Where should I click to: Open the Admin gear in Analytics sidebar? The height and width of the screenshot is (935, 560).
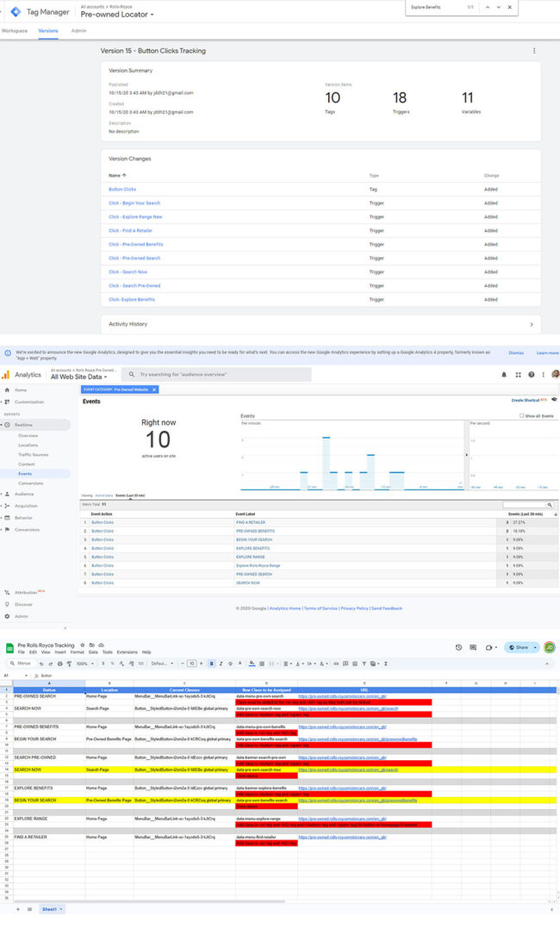click(6, 616)
